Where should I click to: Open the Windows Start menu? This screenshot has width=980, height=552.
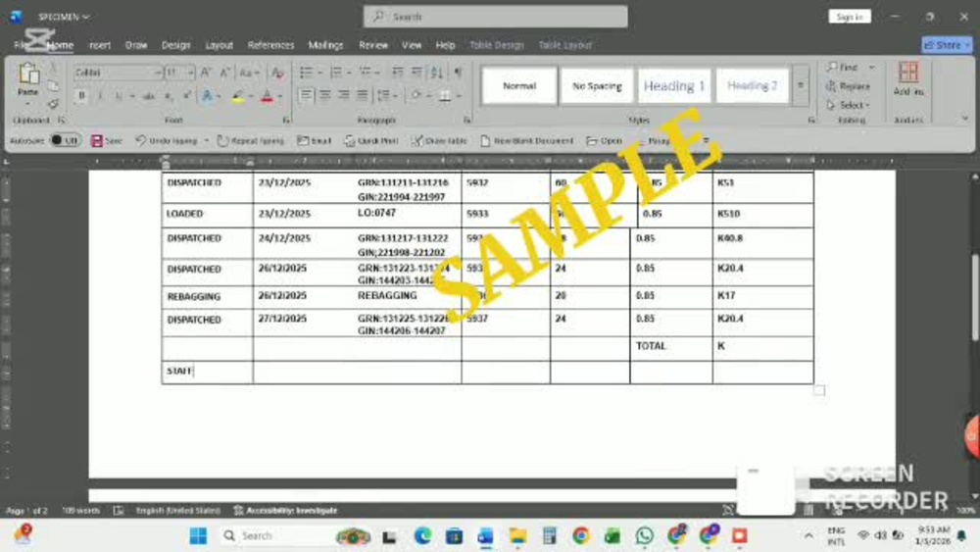click(x=198, y=535)
